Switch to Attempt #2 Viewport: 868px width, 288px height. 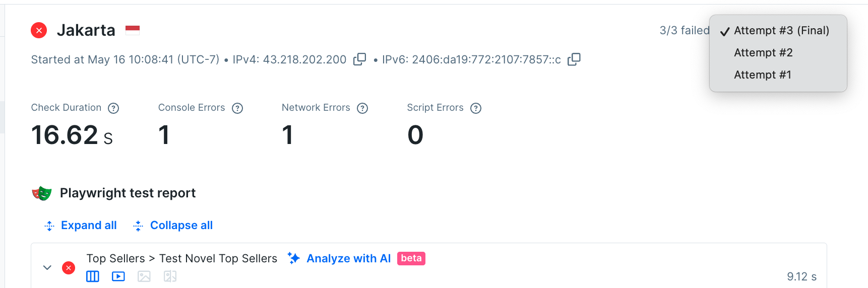coord(763,53)
